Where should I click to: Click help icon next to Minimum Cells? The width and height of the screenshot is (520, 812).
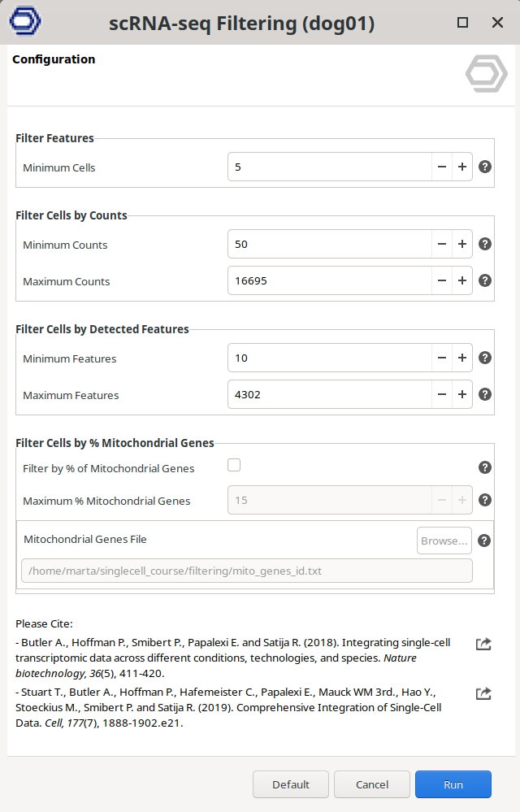(485, 167)
